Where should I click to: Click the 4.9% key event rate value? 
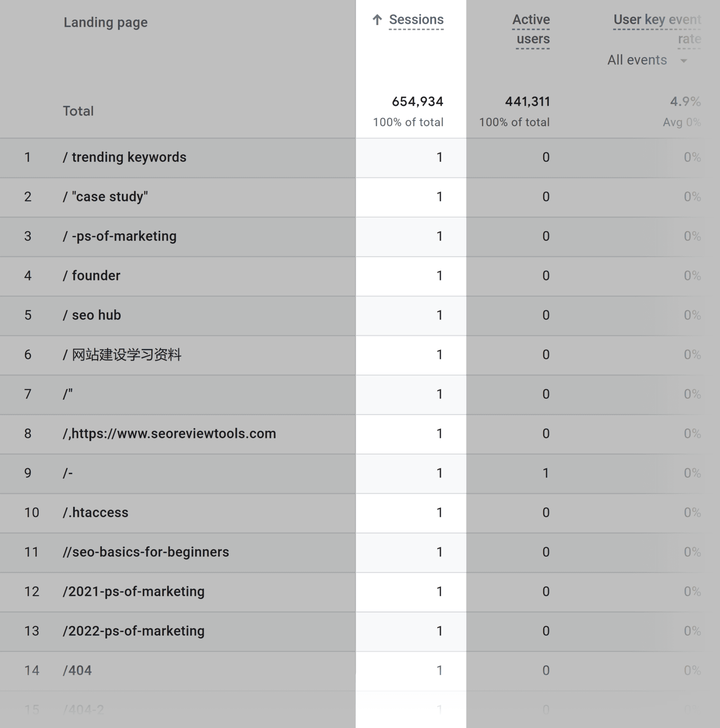[x=685, y=101]
